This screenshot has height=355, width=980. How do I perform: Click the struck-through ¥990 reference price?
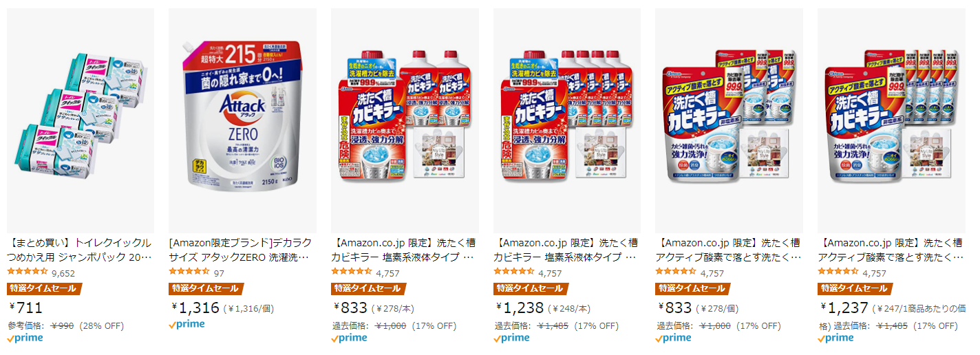click(x=62, y=325)
